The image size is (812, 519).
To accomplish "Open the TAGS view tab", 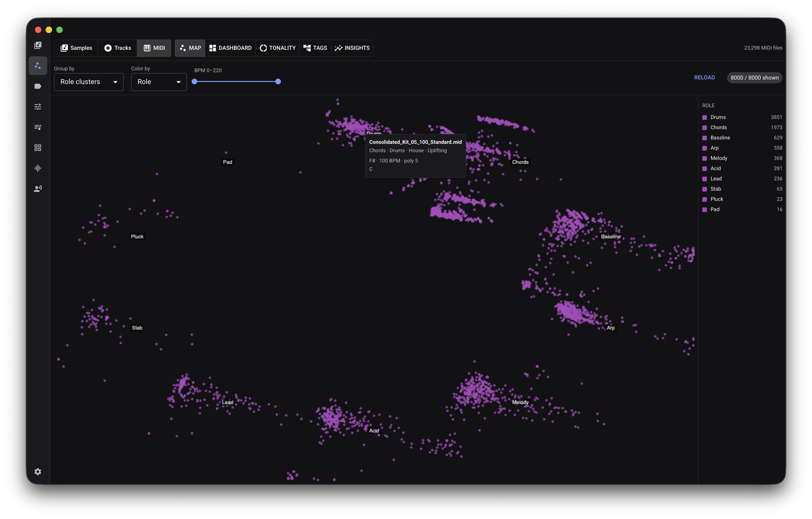I will (315, 48).
